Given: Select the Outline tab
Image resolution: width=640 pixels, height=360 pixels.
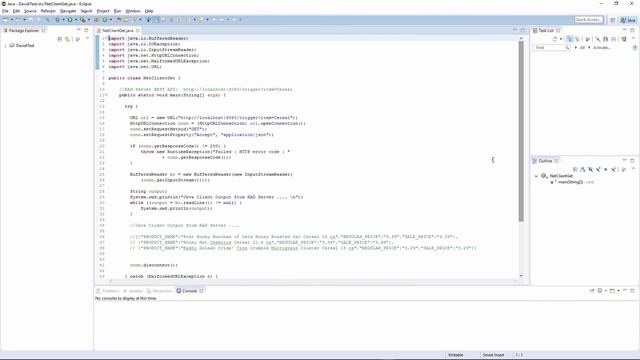Looking at the screenshot, I should (545, 161).
